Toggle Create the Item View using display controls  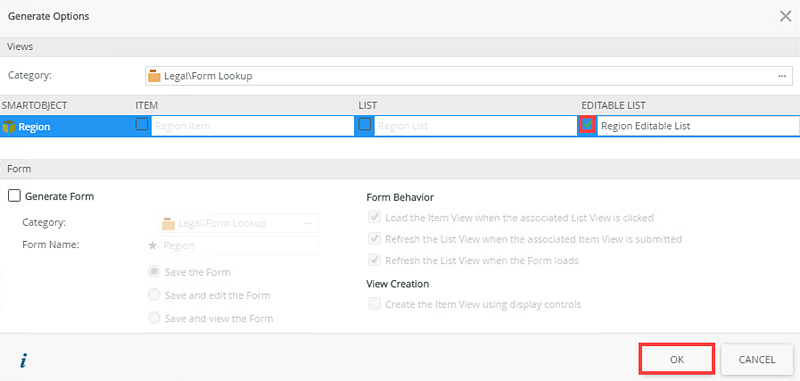pos(375,304)
